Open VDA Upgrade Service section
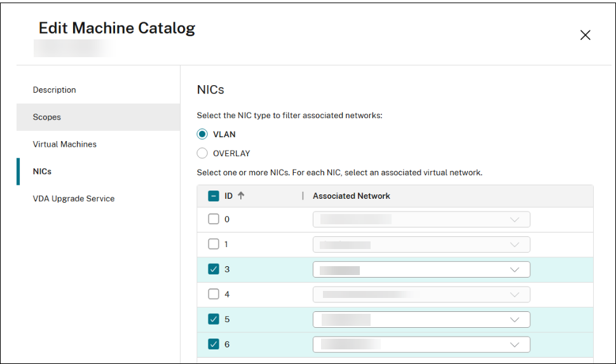Image resolution: width=616 pixels, height=364 pixels. (74, 198)
